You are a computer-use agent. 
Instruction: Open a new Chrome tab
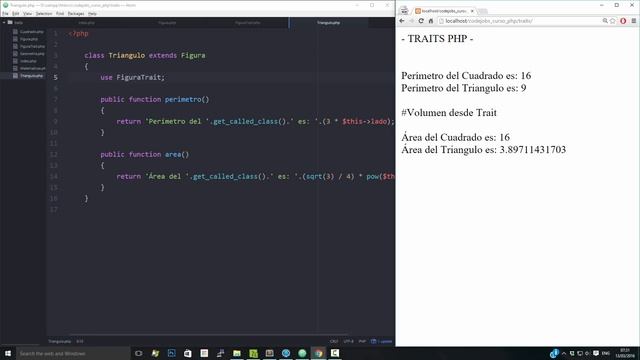(483, 11)
